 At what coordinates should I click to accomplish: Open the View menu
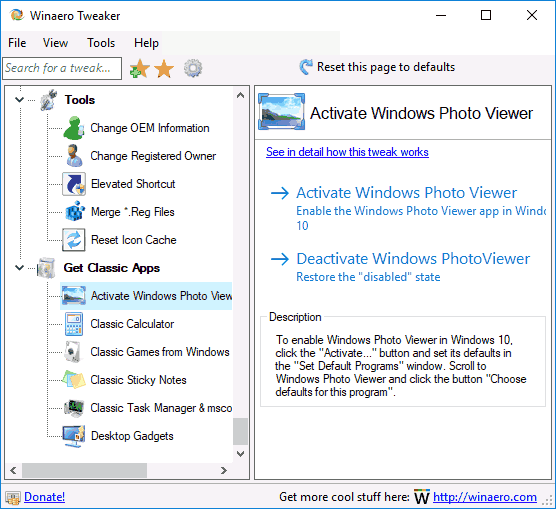55,43
